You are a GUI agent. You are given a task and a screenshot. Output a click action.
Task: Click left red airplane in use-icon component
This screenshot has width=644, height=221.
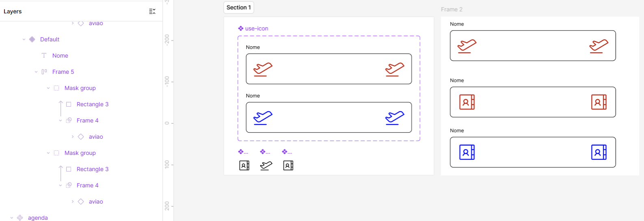(x=263, y=69)
